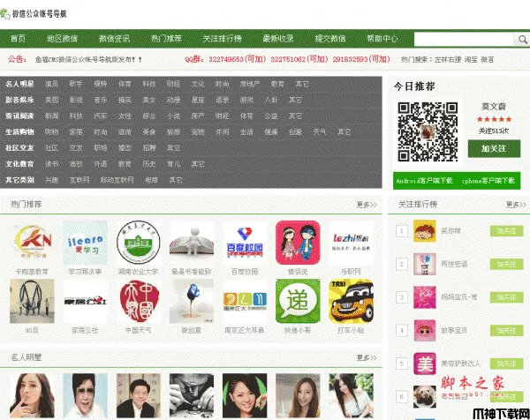
Task: Select the 闺蜜密语 avatar in ranking
Action: tap(425, 264)
